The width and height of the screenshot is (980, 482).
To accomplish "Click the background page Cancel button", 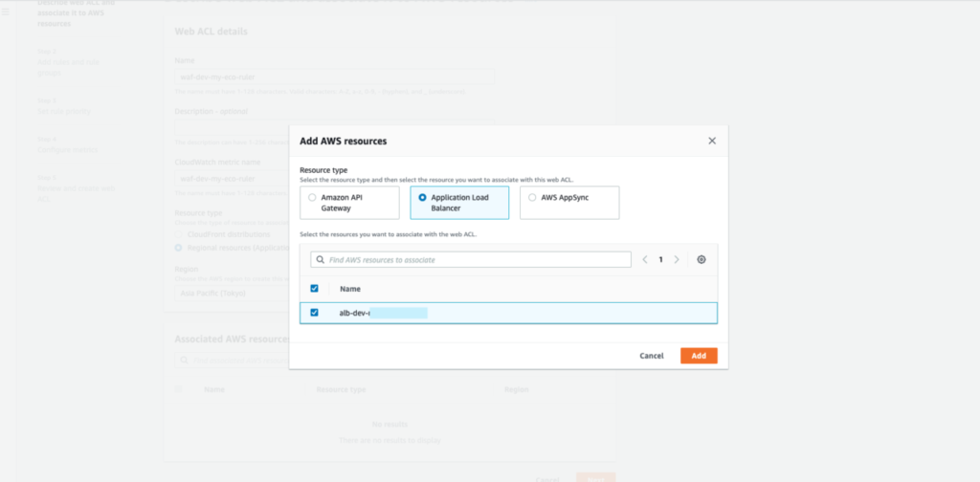I will coord(546,479).
